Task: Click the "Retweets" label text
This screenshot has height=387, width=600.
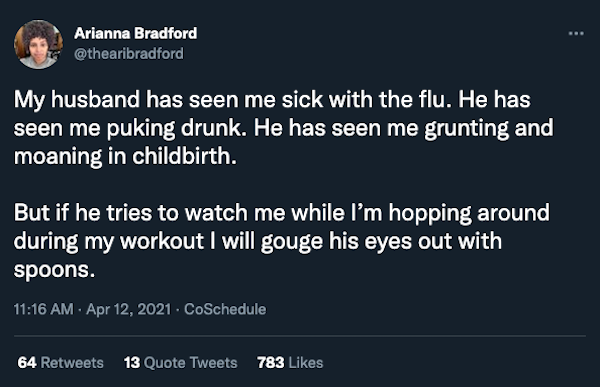Action: tap(72, 363)
